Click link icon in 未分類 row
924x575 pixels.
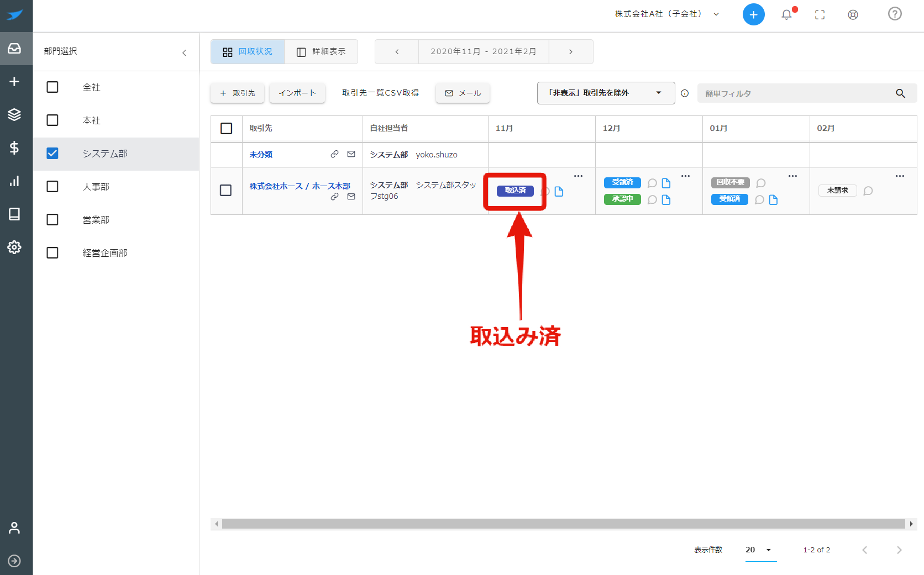point(334,154)
